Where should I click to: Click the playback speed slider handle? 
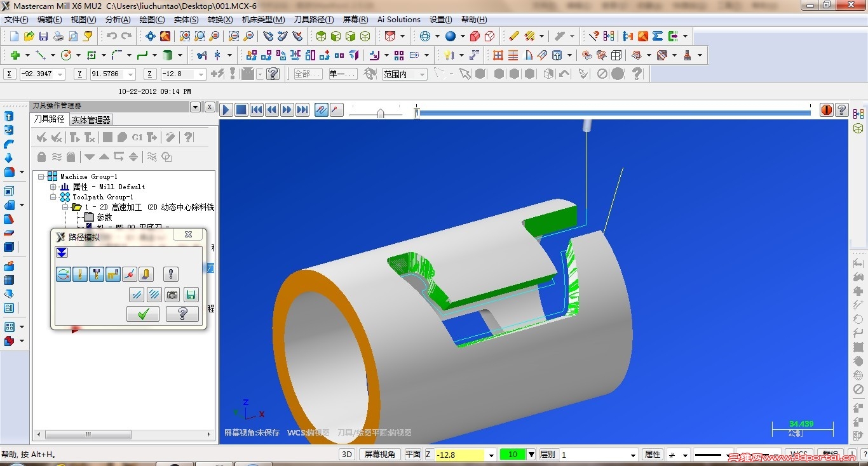coord(380,113)
